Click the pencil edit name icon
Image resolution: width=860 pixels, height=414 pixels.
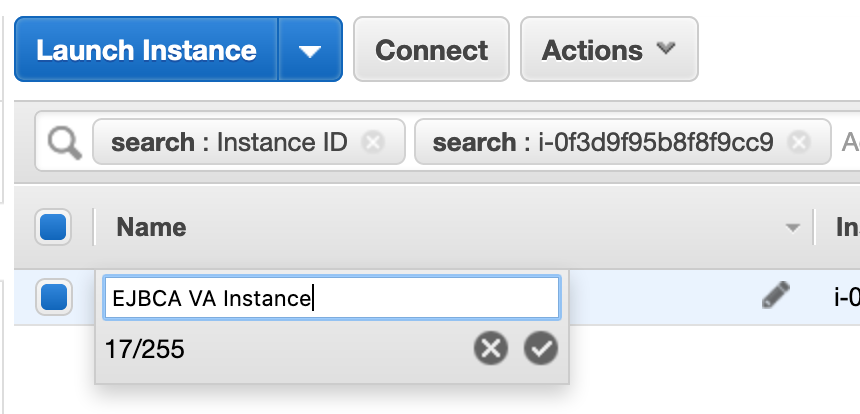point(775,295)
